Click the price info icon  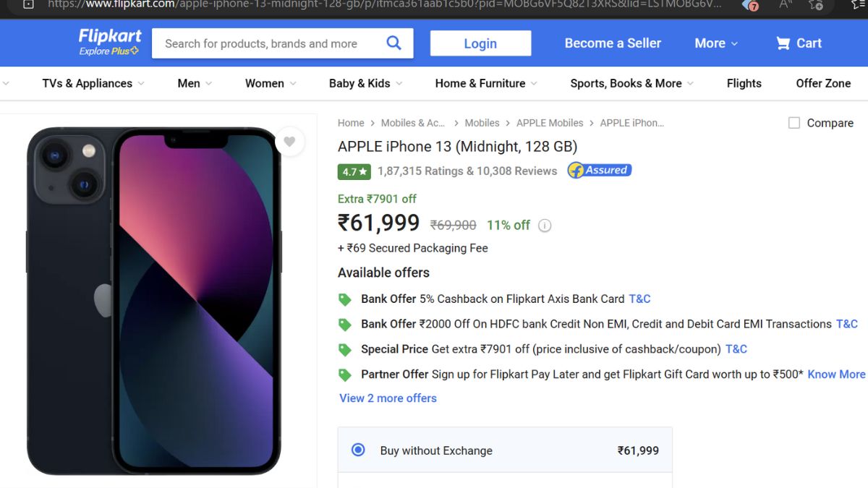tap(545, 226)
